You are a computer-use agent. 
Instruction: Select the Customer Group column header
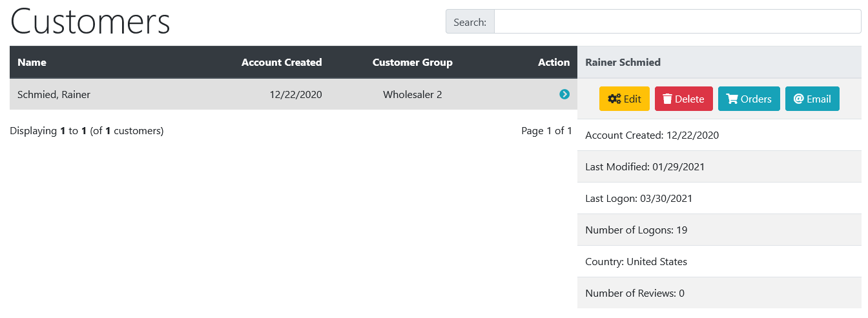[x=413, y=63]
